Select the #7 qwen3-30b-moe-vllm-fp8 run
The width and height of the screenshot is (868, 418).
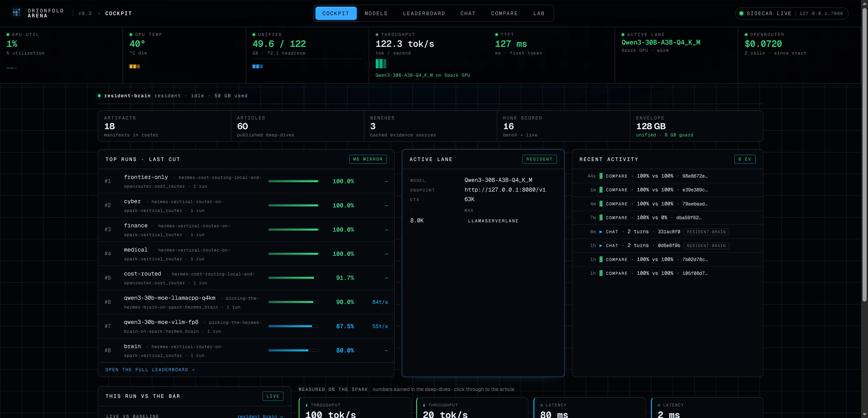[x=246, y=326]
